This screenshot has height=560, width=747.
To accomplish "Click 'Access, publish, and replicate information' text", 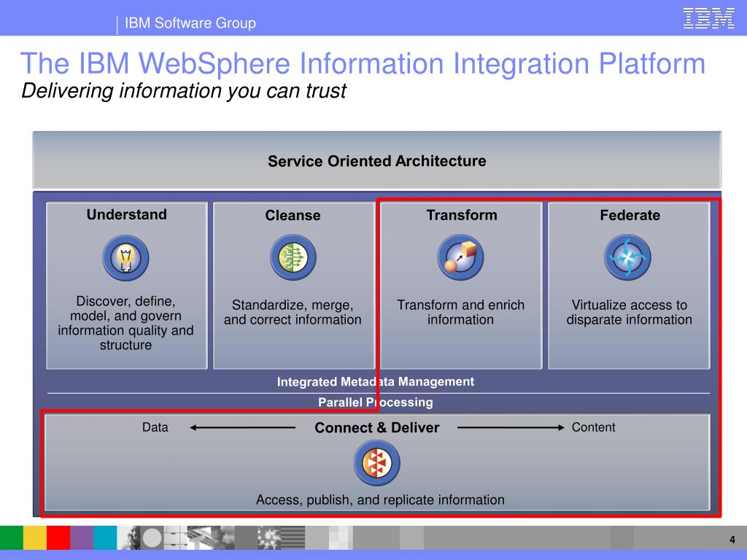I will point(380,499).
